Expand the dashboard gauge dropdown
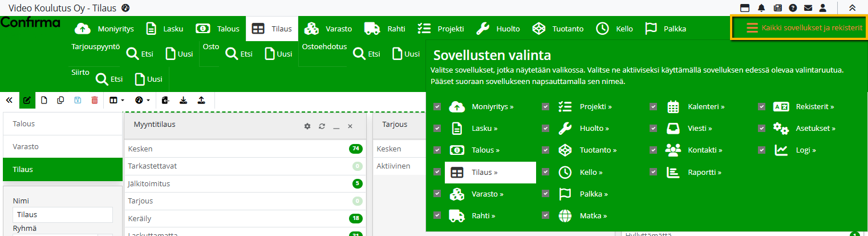The height and width of the screenshot is (236, 868). (x=143, y=100)
